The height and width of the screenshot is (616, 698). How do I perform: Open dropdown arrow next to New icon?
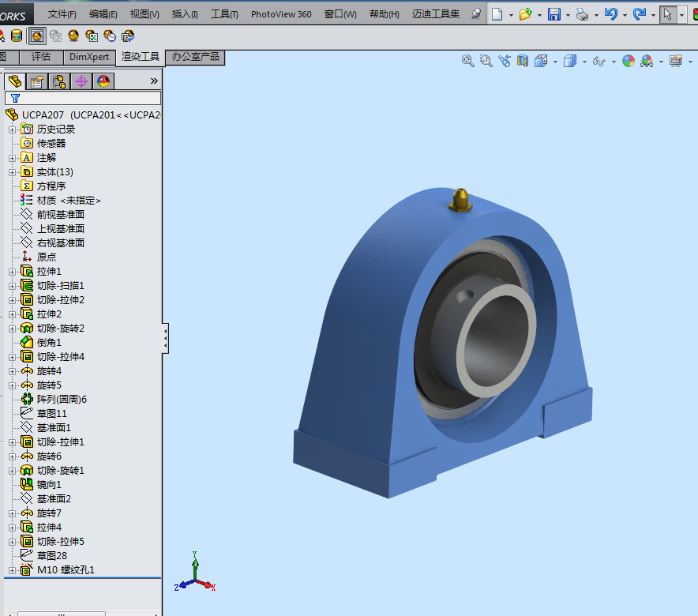click(x=511, y=15)
